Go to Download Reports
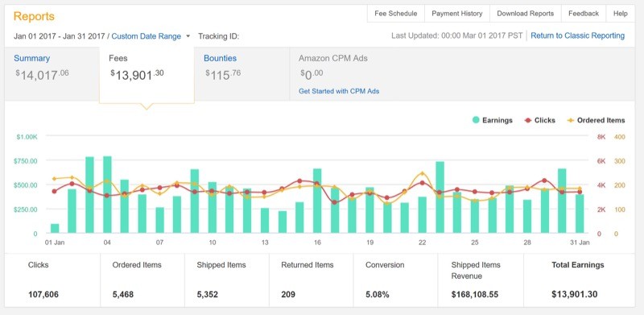644x315 pixels. pos(526,14)
